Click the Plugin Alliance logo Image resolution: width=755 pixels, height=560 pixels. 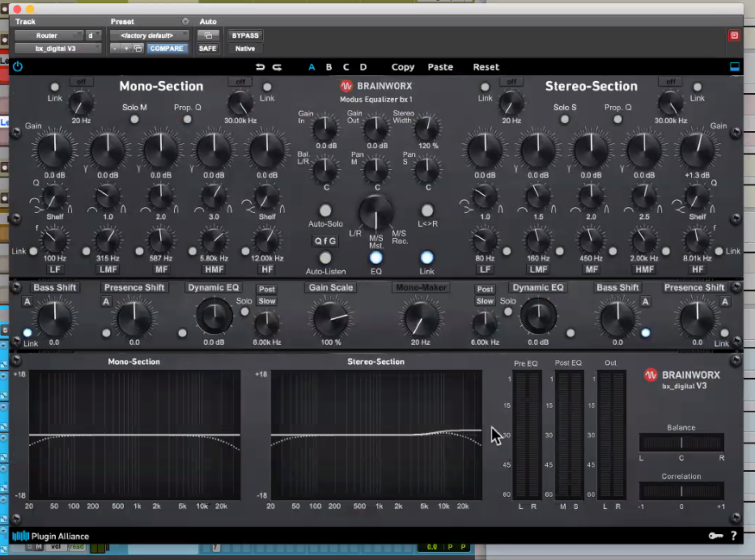coord(50,536)
